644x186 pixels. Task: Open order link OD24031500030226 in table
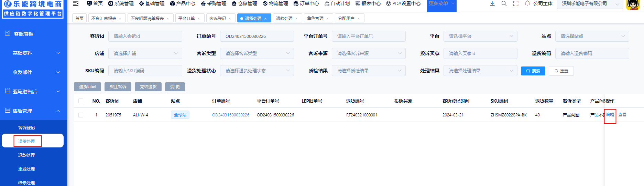coord(231,115)
